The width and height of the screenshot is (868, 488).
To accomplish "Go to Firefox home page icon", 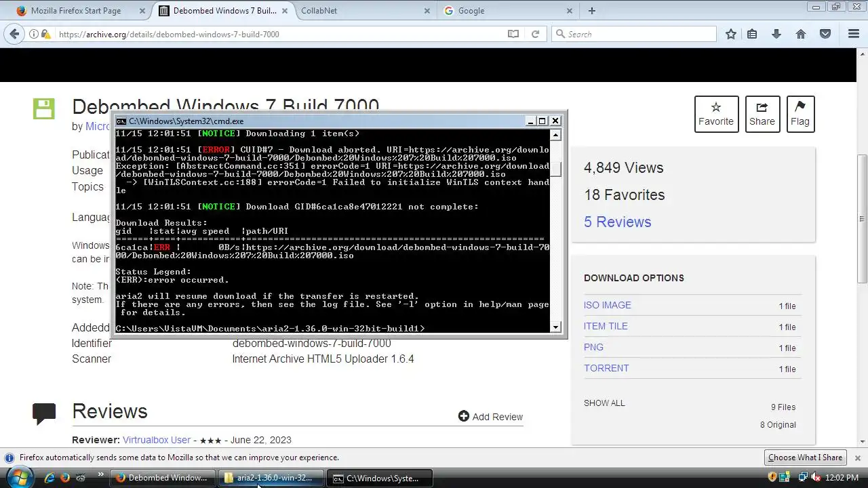I will pos(801,34).
